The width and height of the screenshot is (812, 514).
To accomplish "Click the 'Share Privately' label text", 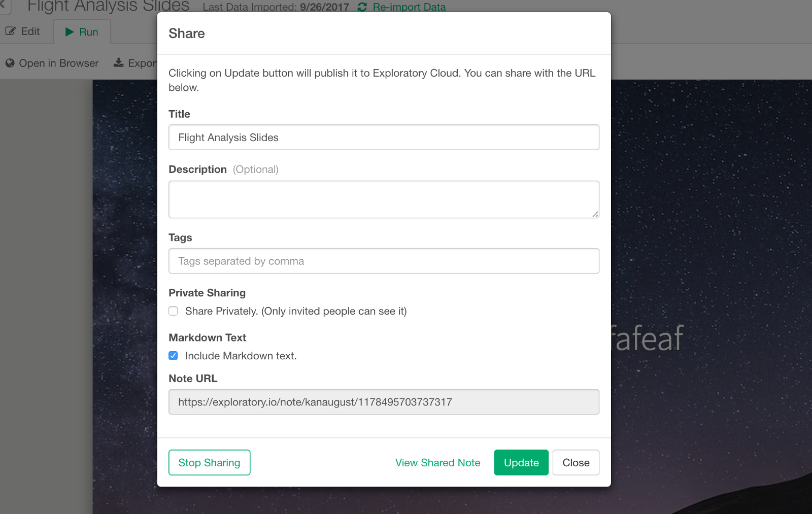I will (x=296, y=311).
